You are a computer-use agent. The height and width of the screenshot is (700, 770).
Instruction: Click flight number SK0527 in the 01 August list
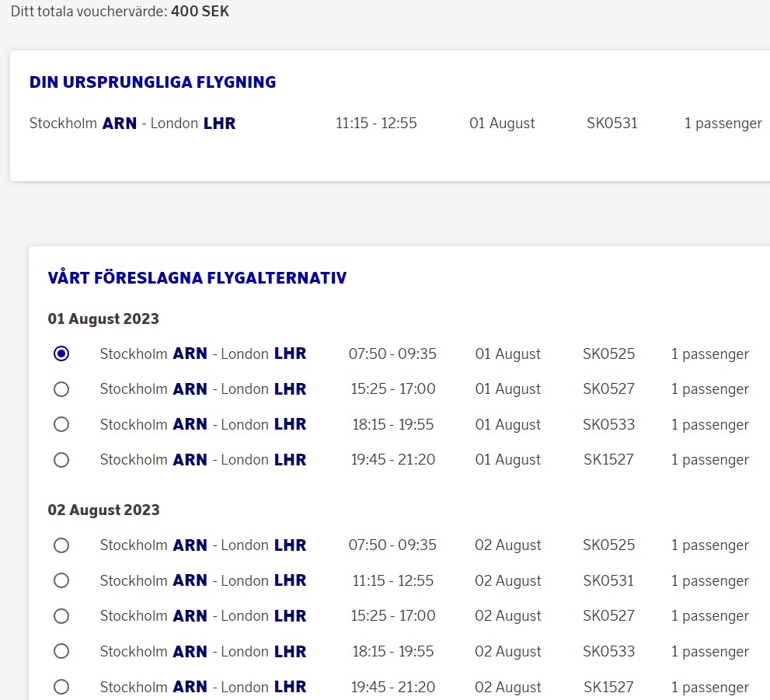tap(608, 389)
